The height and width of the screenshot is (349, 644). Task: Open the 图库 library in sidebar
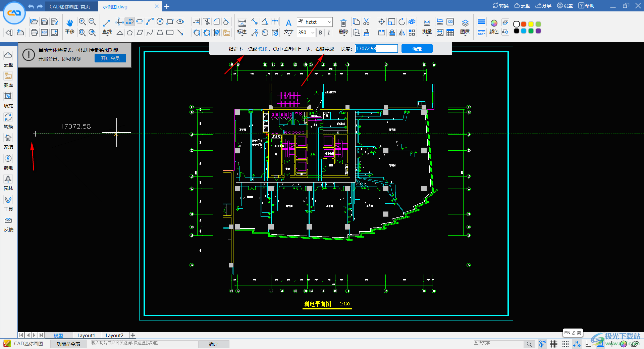8,80
